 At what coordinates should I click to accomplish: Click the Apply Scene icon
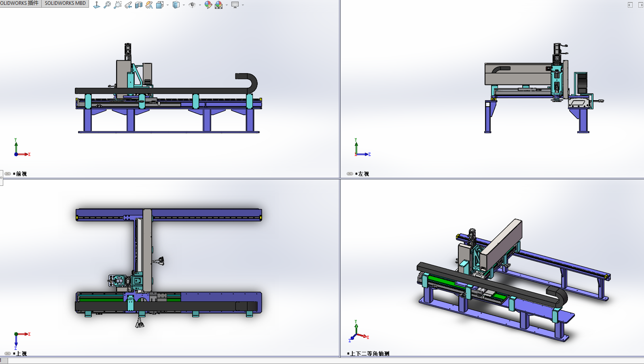click(219, 5)
